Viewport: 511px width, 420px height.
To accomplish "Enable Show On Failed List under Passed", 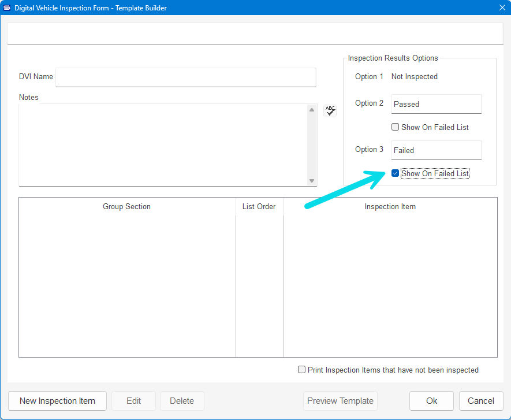I will point(396,127).
